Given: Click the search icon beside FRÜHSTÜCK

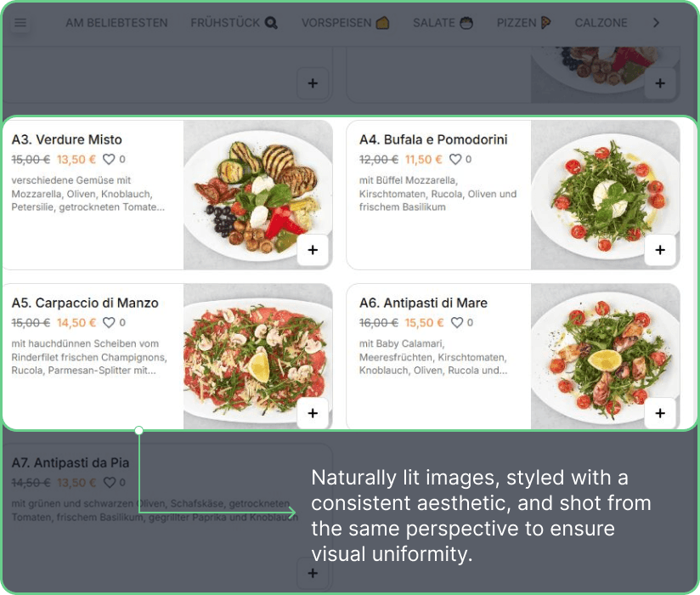Looking at the screenshot, I should [273, 23].
